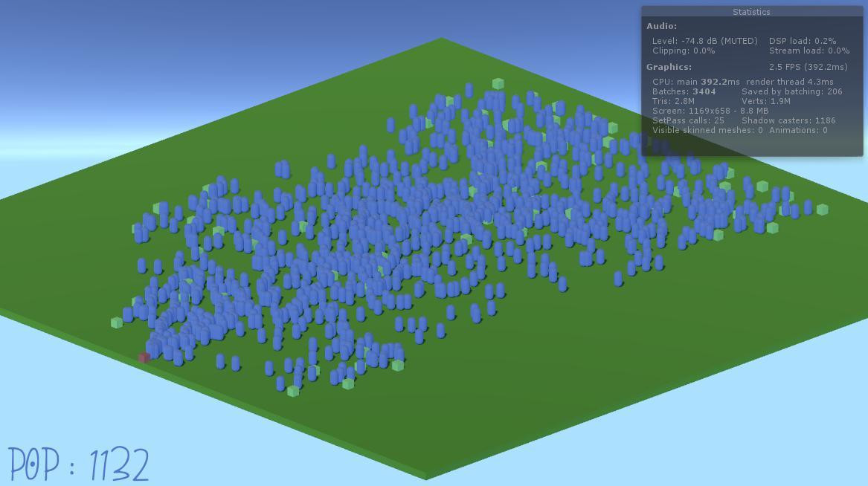Click the render thread 4.3ms value
The image size is (868, 486).
pyautogui.click(x=789, y=82)
